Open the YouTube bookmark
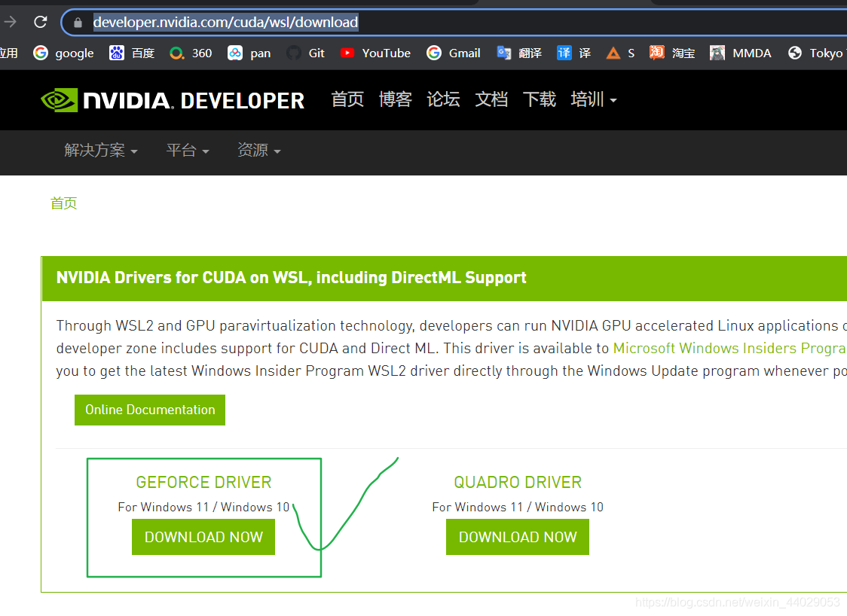The image size is (847, 616). 375,53
